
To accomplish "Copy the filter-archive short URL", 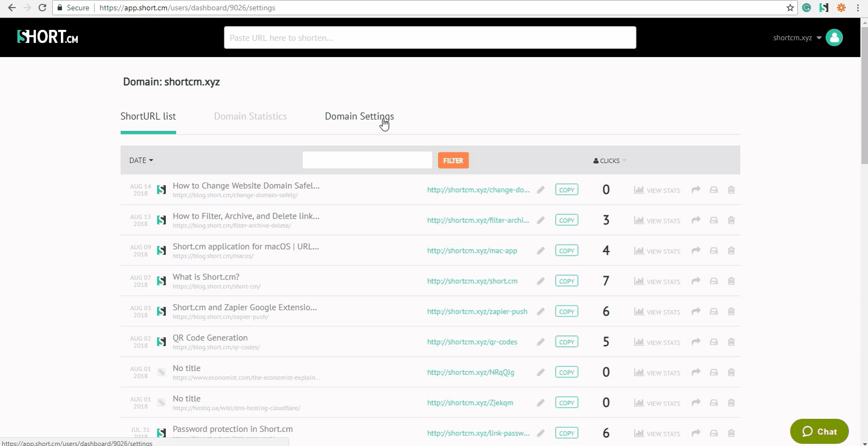I will coord(567,220).
